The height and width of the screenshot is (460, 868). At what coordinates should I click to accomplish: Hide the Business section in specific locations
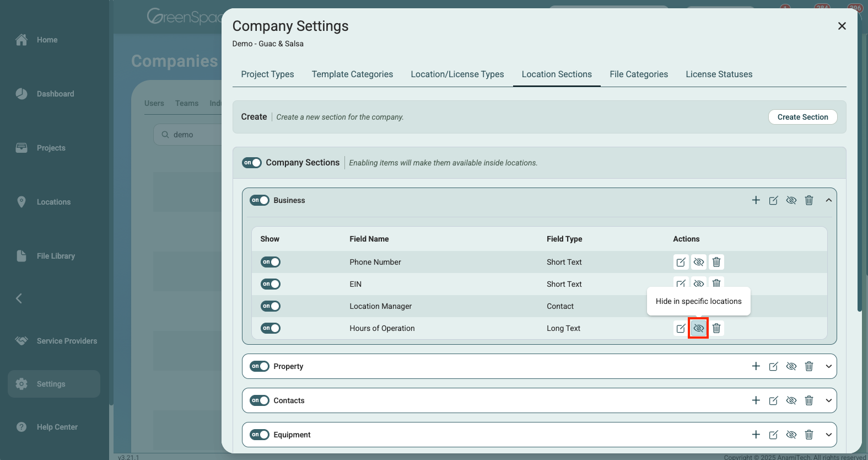click(791, 200)
